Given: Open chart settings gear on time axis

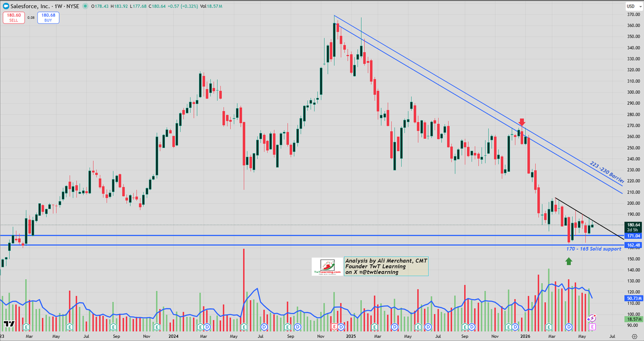Looking at the screenshot, I should pos(634,336).
